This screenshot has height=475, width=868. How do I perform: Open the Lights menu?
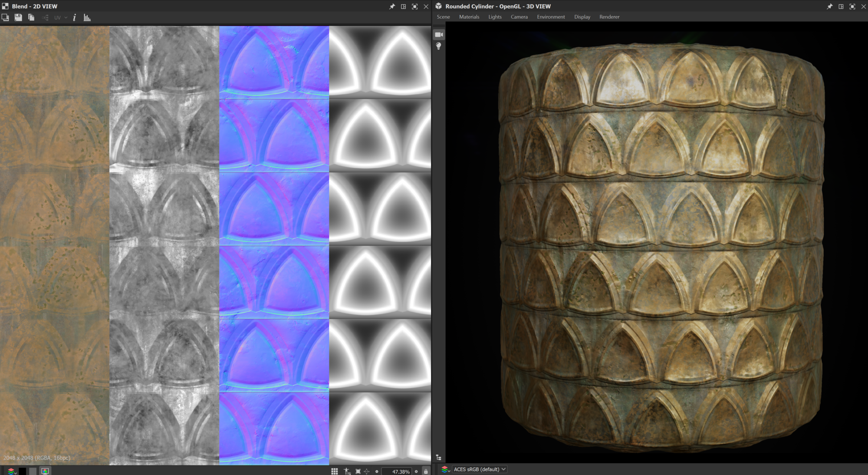pyautogui.click(x=495, y=17)
